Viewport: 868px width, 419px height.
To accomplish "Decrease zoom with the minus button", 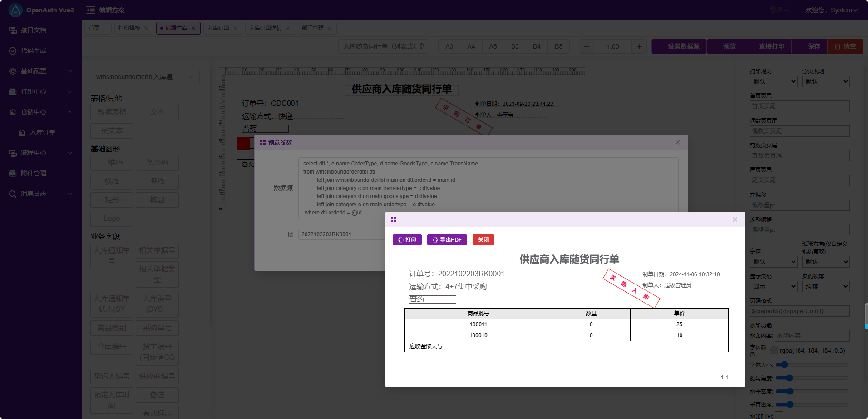I will [587, 46].
